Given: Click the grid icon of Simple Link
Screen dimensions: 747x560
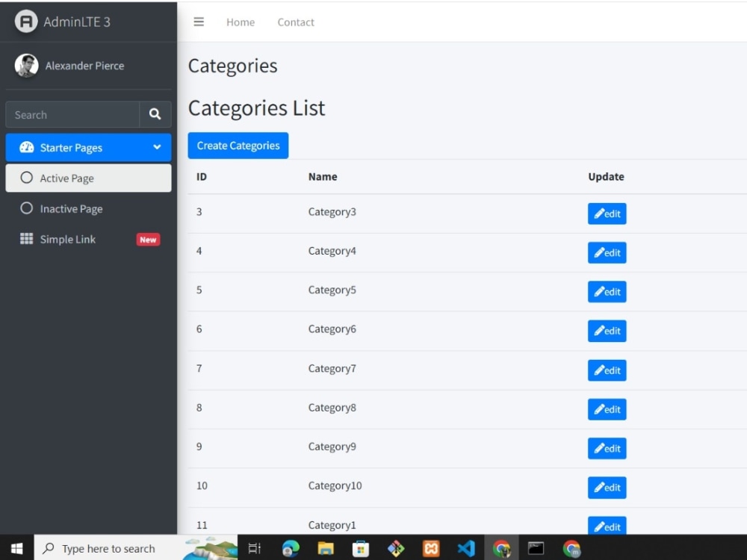Looking at the screenshot, I should 27,239.
